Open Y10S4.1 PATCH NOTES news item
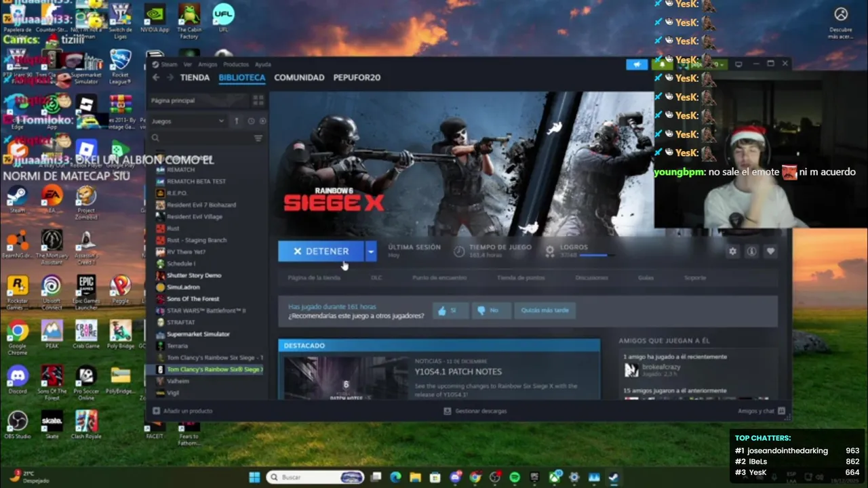 (x=458, y=371)
